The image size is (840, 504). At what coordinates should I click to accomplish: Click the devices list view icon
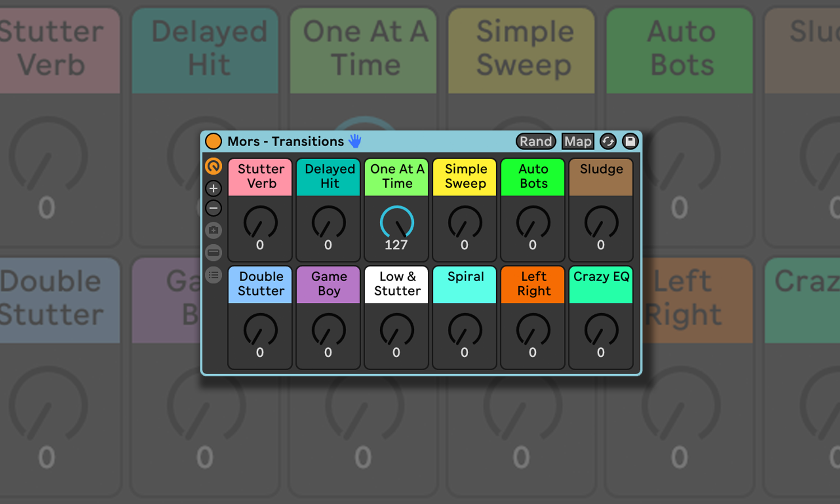coord(213,275)
